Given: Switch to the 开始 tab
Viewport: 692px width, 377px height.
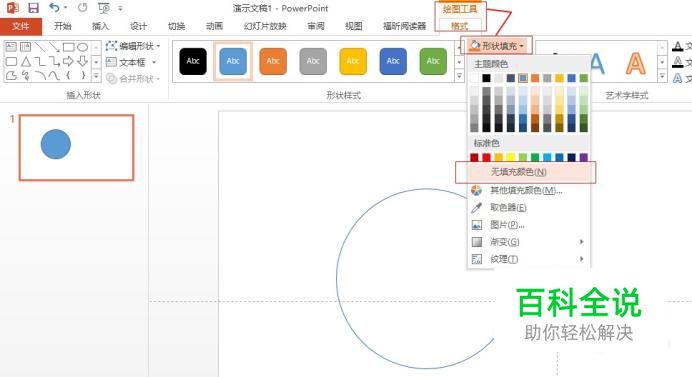Looking at the screenshot, I should click(62, 26).
